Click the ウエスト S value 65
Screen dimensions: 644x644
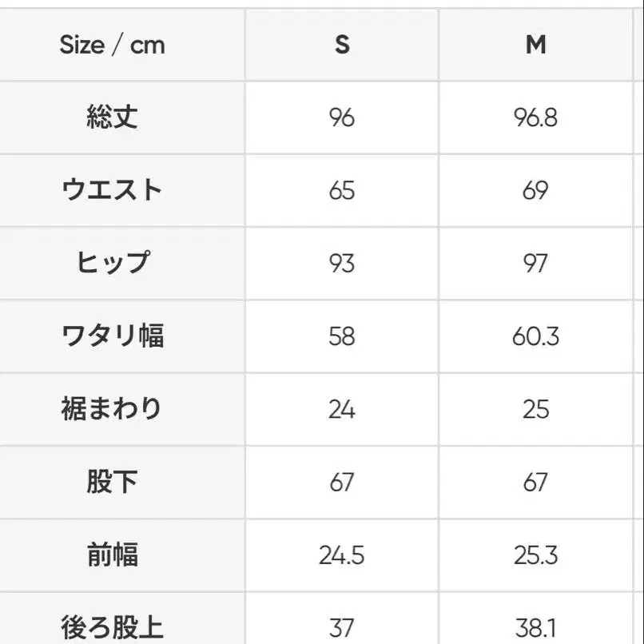pos(342,191)
